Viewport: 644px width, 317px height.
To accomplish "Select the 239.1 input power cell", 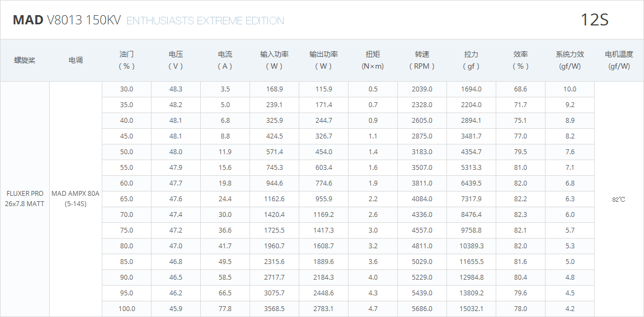I will [x=274, y=105].
